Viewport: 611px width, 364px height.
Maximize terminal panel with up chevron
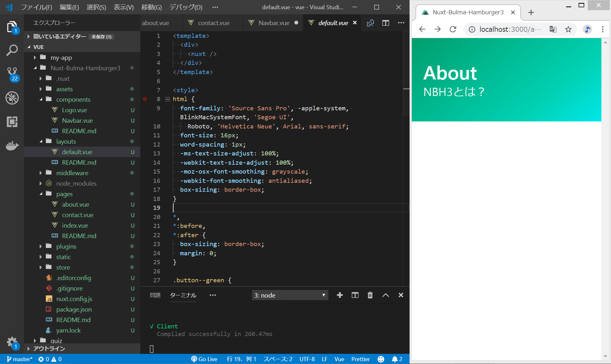[385, 295]
